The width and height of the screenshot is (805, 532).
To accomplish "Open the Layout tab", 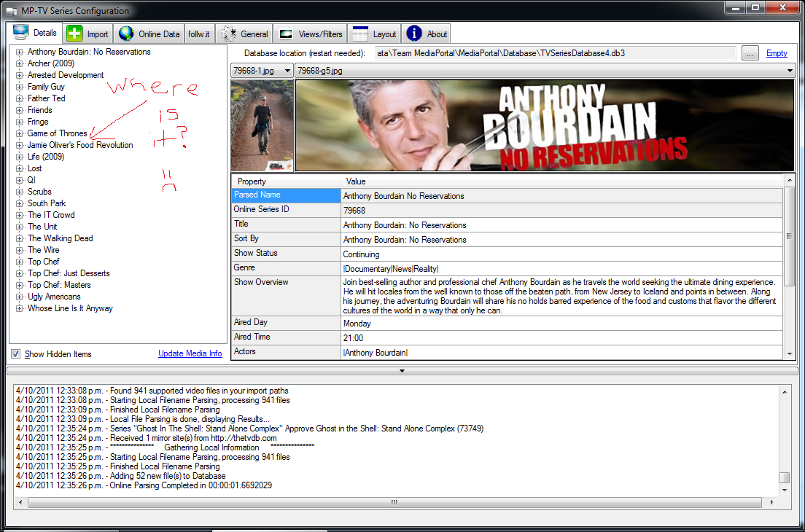I will (x=374, y=34).
